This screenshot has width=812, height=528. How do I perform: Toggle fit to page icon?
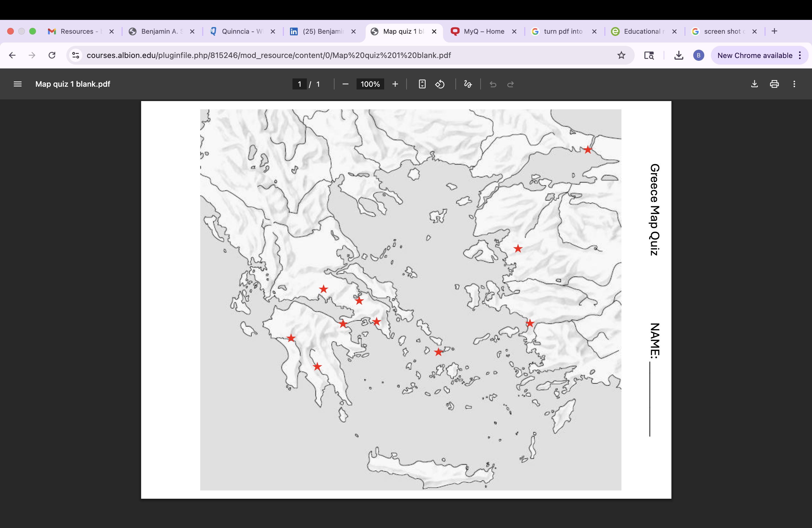pyautogui.click(x=422, y=84)
